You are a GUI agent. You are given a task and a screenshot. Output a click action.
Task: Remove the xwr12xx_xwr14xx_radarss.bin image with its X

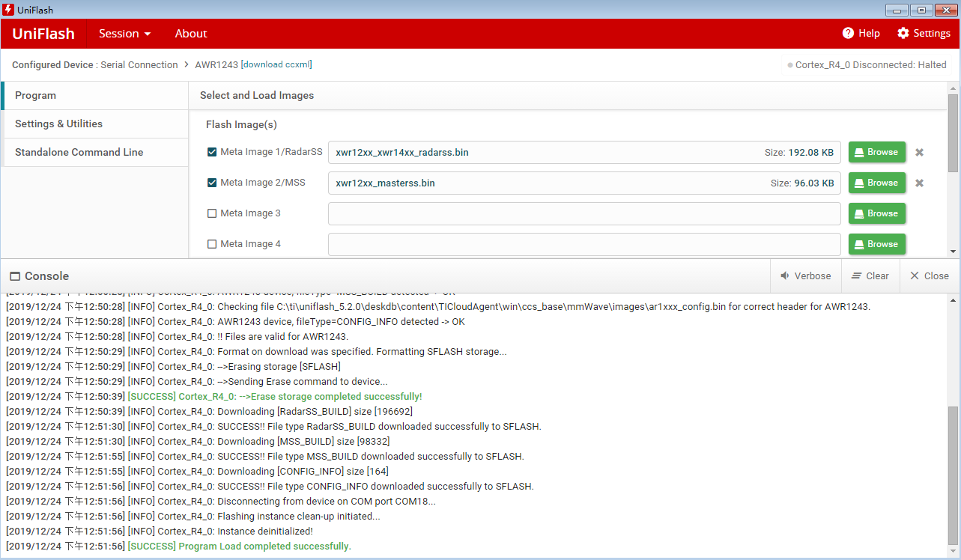coord(919,152)
